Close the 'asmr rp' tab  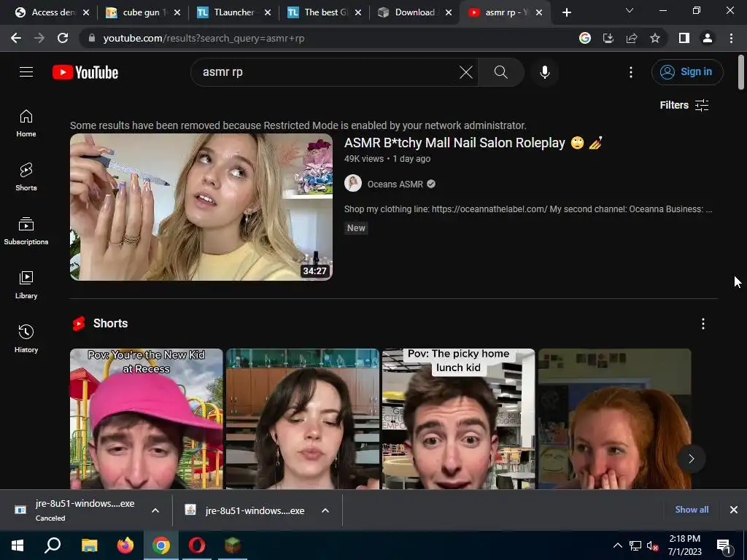click(x=539, y=12)
